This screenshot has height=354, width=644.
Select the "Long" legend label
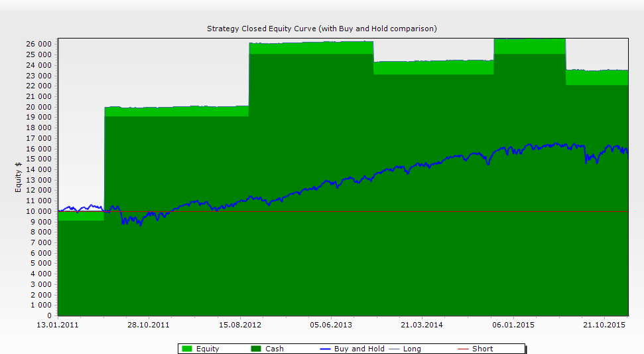(x=412, y=349)
